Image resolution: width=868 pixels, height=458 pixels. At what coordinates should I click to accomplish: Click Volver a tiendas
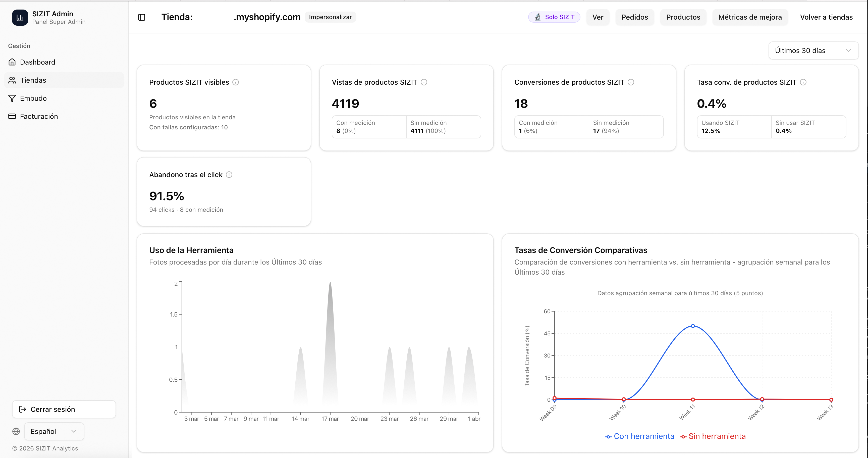(826, 17)
